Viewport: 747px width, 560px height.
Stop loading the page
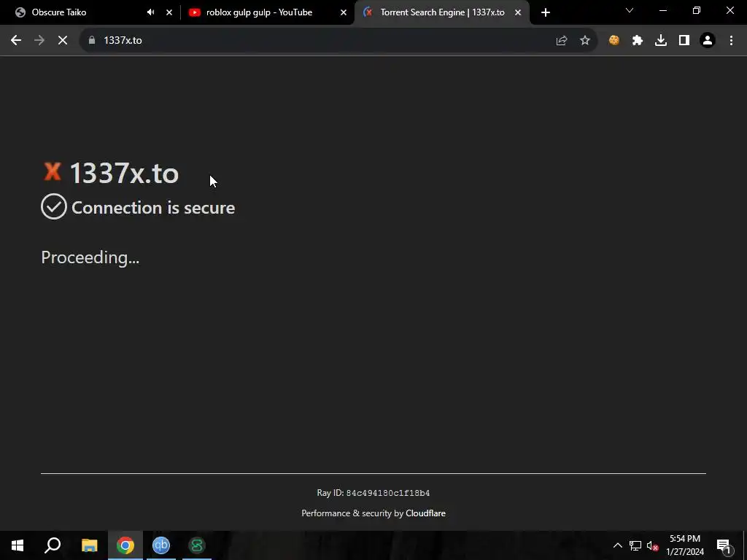point(63,41)
